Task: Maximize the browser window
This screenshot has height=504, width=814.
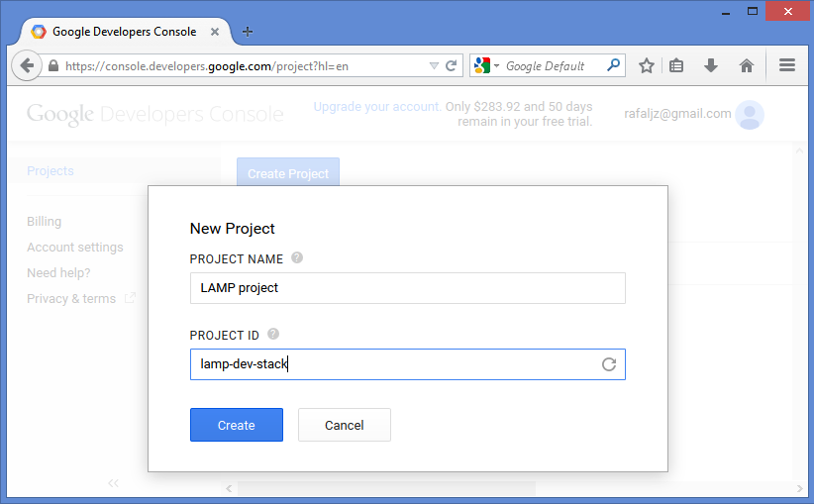Action: 753,12
